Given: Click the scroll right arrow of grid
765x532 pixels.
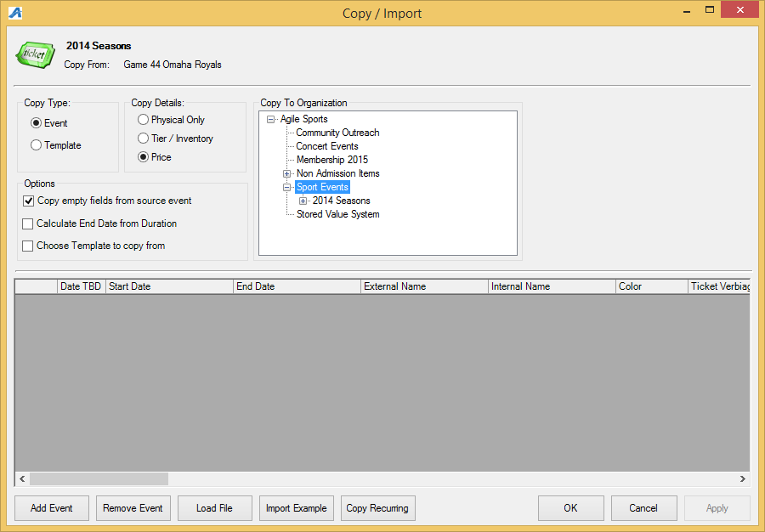Looking at the screenshot, I should [743, 478].
